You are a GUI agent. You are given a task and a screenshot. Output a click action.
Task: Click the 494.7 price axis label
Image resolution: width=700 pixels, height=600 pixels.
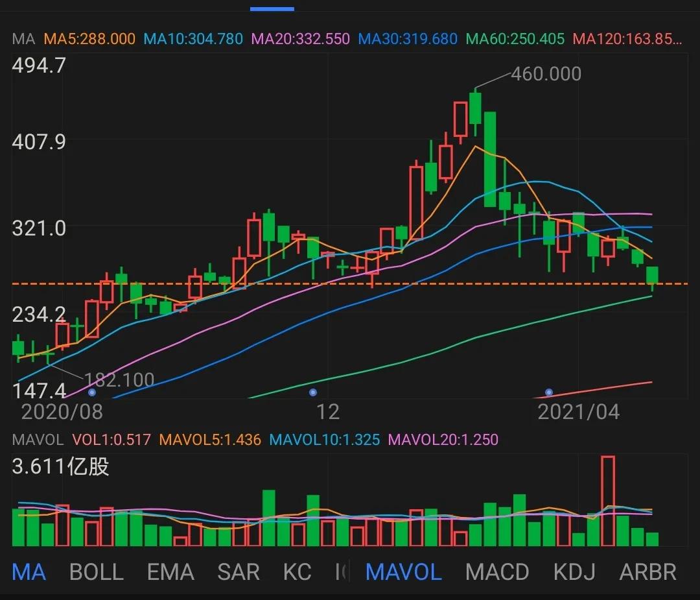(39, 66)
